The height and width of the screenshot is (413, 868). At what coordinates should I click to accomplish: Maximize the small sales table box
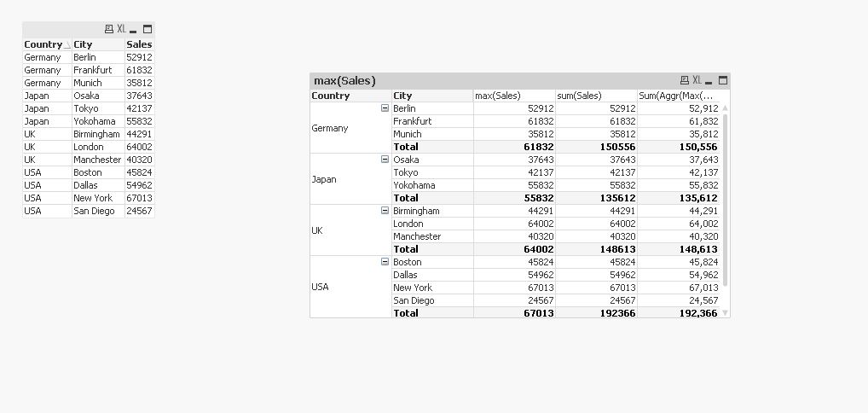click(148, 29)
